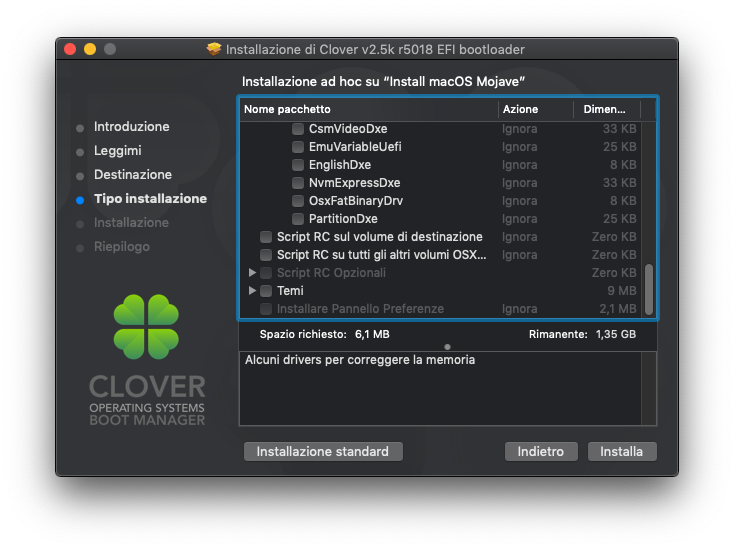Go back with the Indietro button
Image resolution: width=734 pixels, height=550 pixels.
coord(541,451)
